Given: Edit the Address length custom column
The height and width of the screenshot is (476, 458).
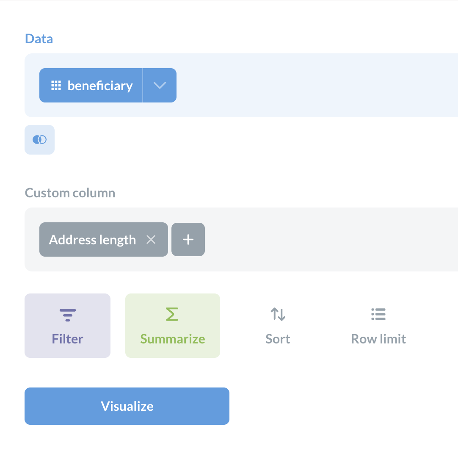Looking at the screenshot, I should [x=92, y=240].
